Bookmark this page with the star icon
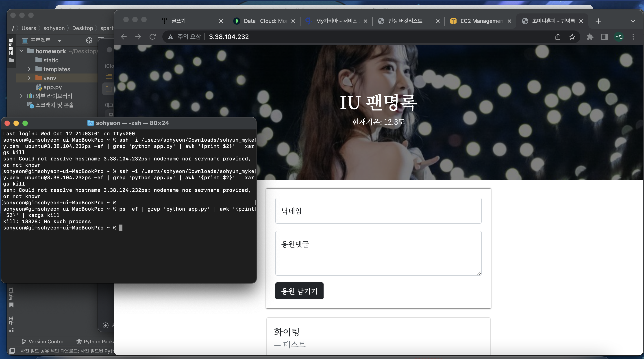Screen dimensions: 644x359 coord(572,37)
